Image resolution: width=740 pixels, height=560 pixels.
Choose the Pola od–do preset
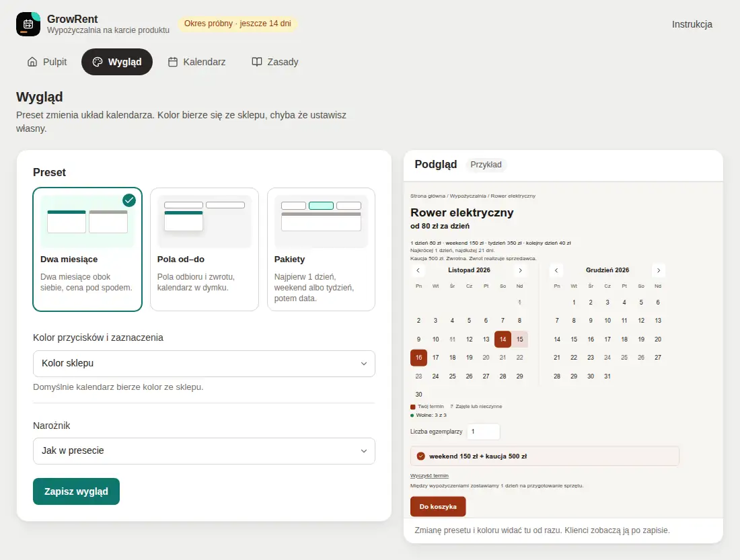point(205,249)
